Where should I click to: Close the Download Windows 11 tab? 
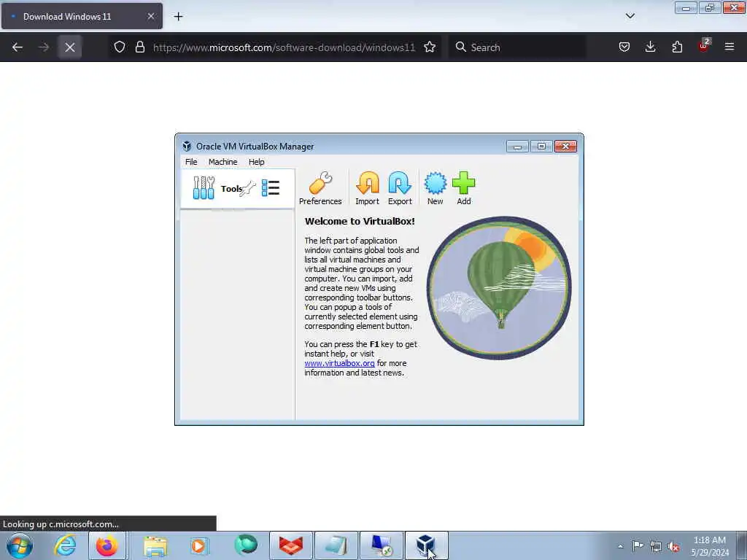click(x=150, y=16)
